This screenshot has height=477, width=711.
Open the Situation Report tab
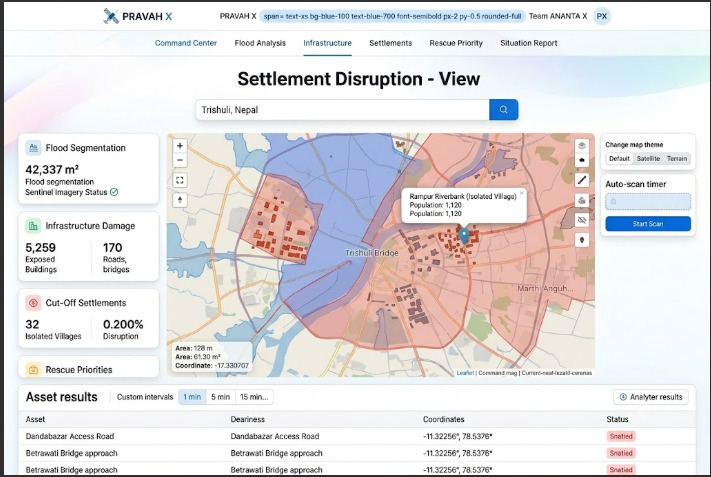529,43
